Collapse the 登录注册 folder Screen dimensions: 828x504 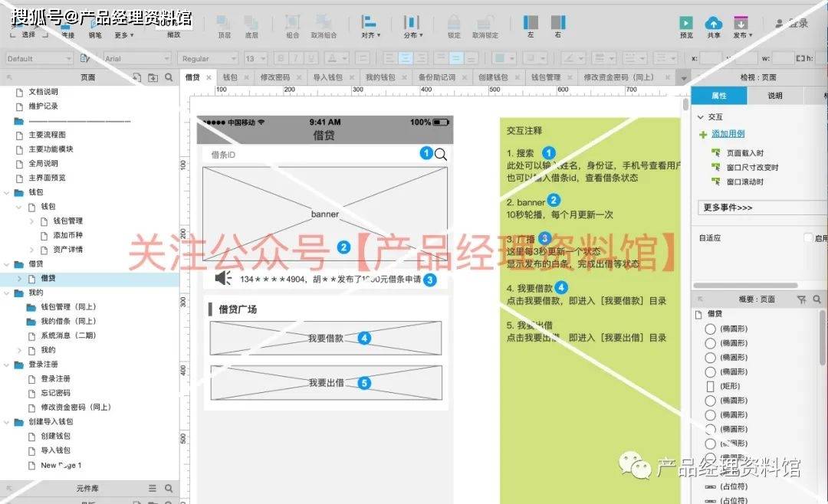(x=6, y=364)
